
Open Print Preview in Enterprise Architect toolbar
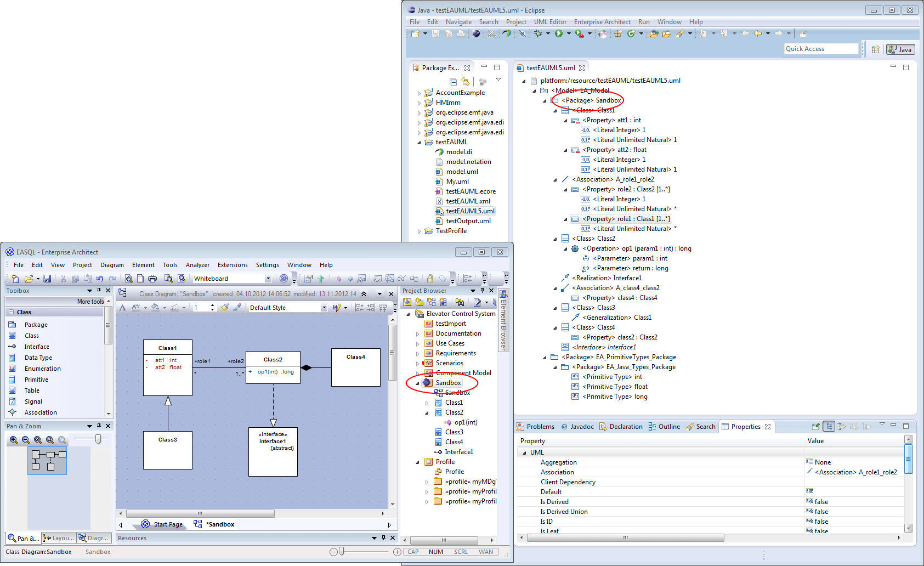(x=128, y=279)
